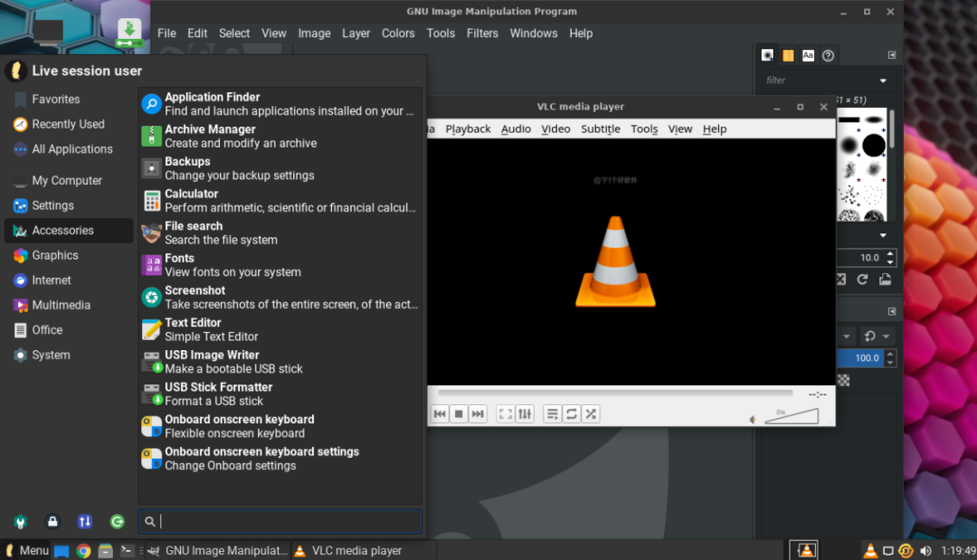This screenshot has height=560, width=977.
Task: Show the VLC playlist
Action: pos(553,414)
